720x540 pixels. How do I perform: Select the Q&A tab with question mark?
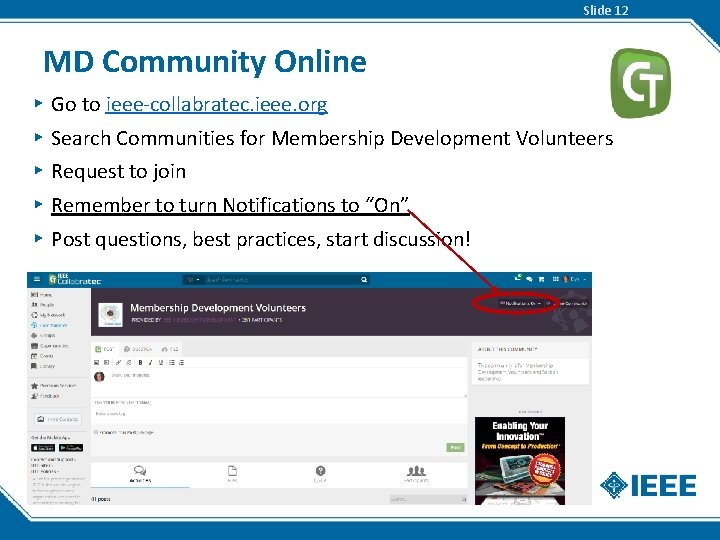click(320, 474)
